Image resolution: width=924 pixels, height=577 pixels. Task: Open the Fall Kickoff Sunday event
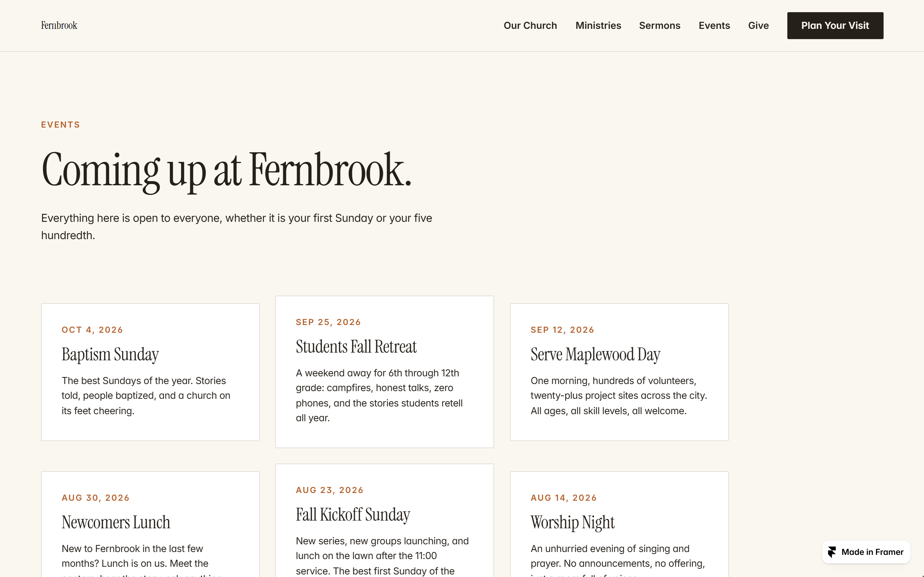[x=384, y=521]
